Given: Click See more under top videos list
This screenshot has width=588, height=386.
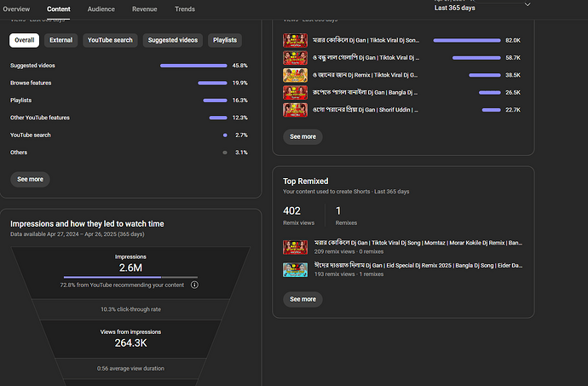Looking at the screenshot, I should pyautogui.click(x=303, y=136).
